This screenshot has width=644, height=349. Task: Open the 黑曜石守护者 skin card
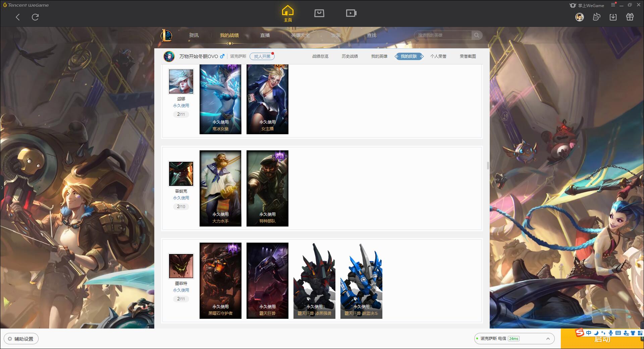(x=220, y=281)
